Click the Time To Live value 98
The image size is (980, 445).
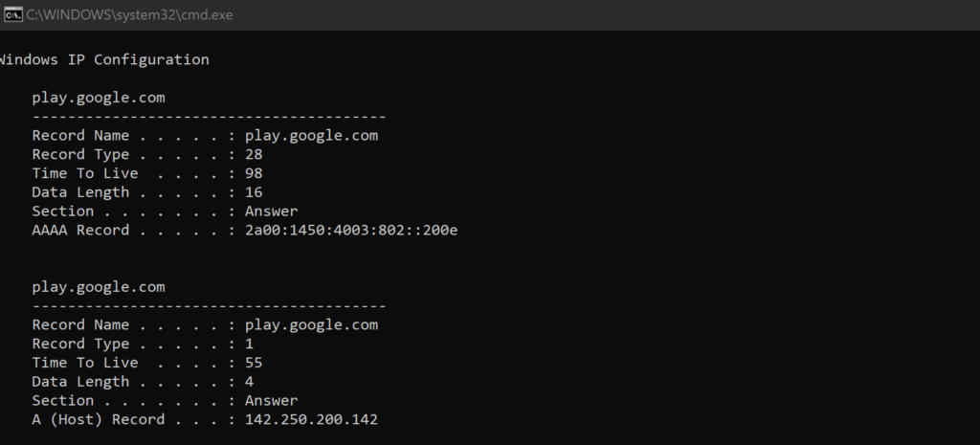[x=254, y=173]
